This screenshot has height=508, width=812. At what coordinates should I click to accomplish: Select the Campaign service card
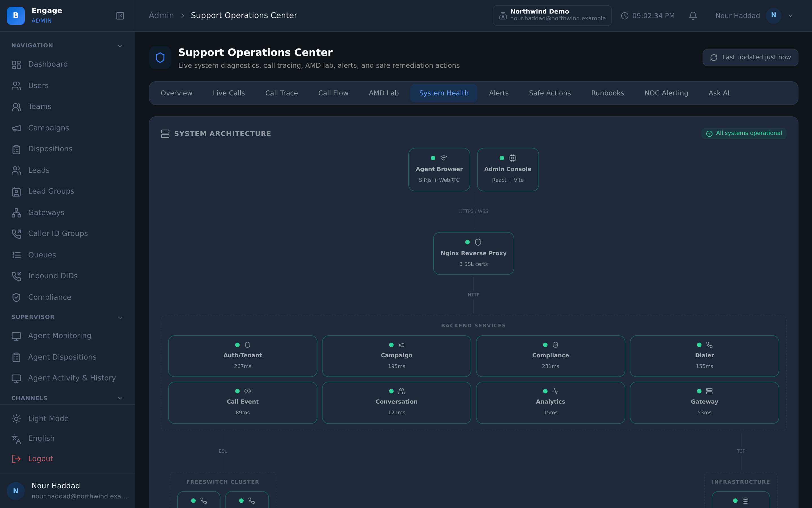click(397, 356)
